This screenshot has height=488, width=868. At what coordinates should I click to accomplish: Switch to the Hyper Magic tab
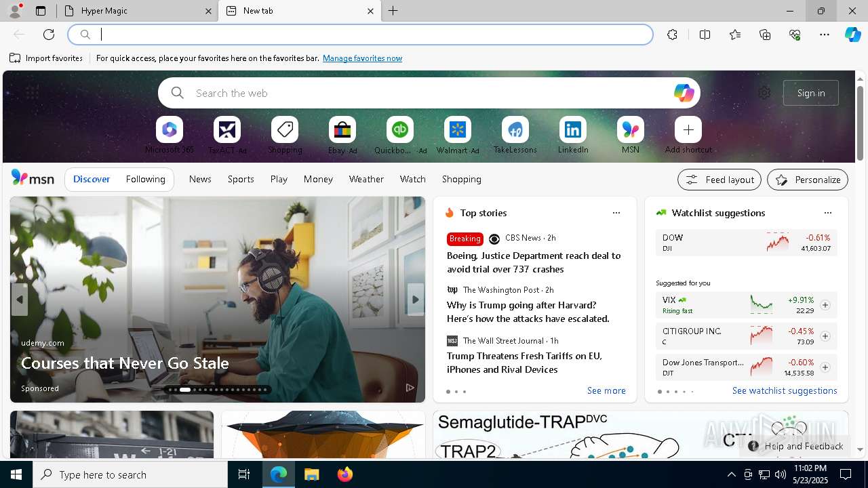click(x=137, y=11)
